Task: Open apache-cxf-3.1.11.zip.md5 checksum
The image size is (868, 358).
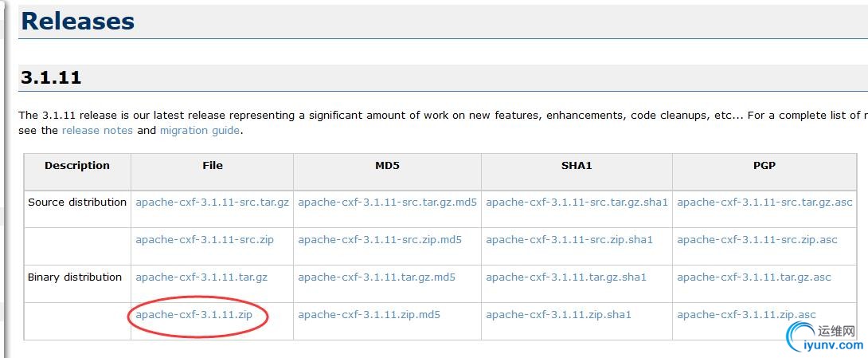Action: pyautogui.click(x=369, y=315)
